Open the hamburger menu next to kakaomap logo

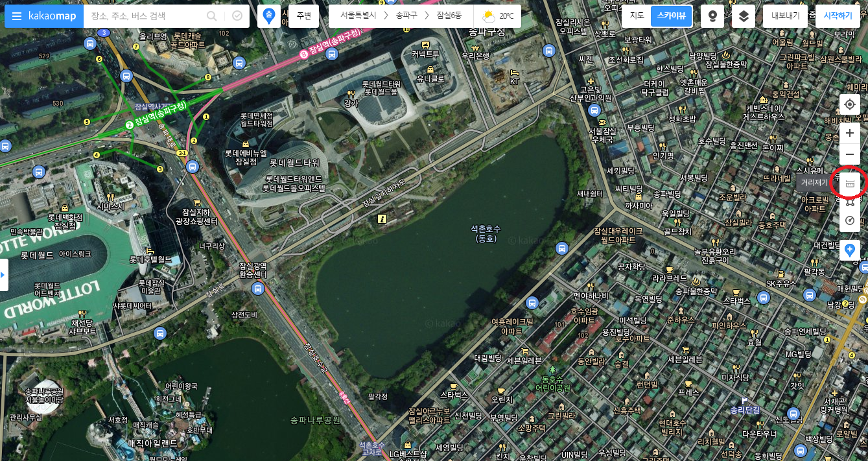(17, 16)
